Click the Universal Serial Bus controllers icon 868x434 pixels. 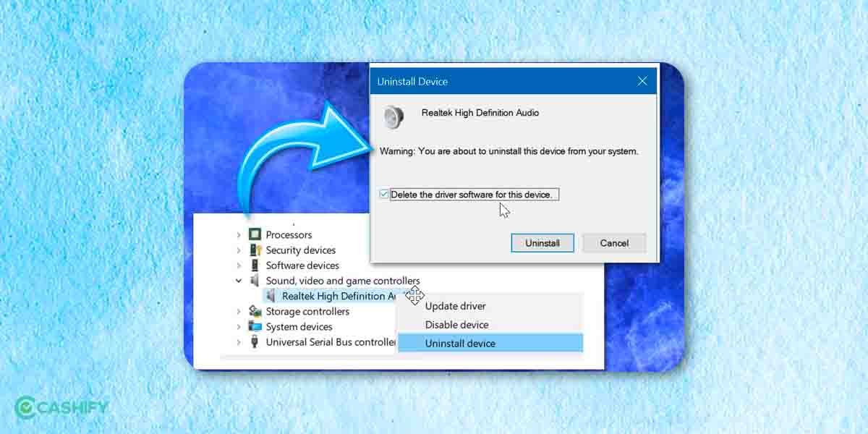tap(255, 342)
